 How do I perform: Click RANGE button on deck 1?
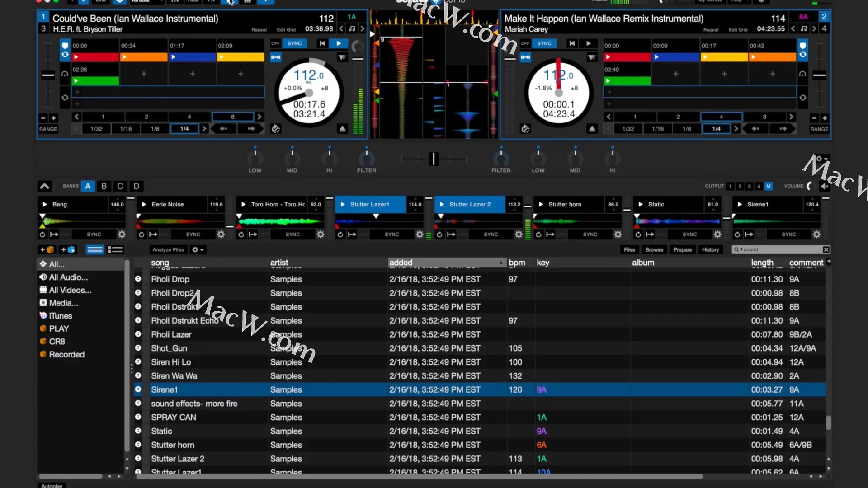click(x=48, y=129)
